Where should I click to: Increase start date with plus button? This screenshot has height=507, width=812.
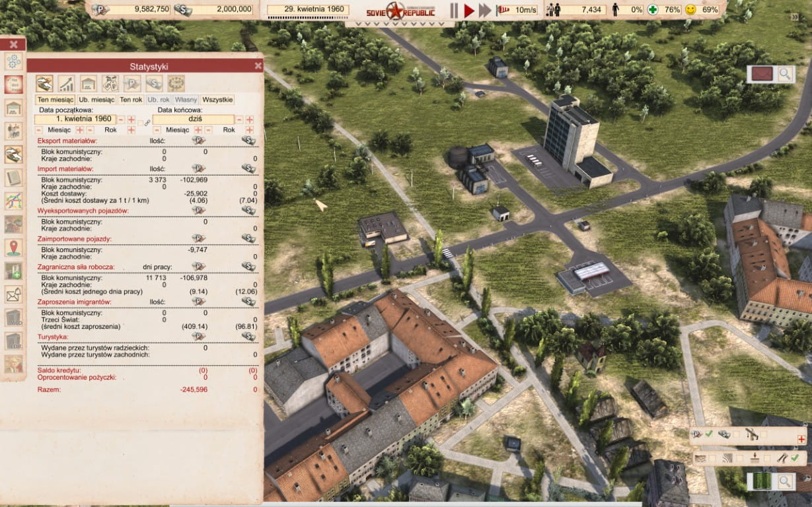pos(131,119)
